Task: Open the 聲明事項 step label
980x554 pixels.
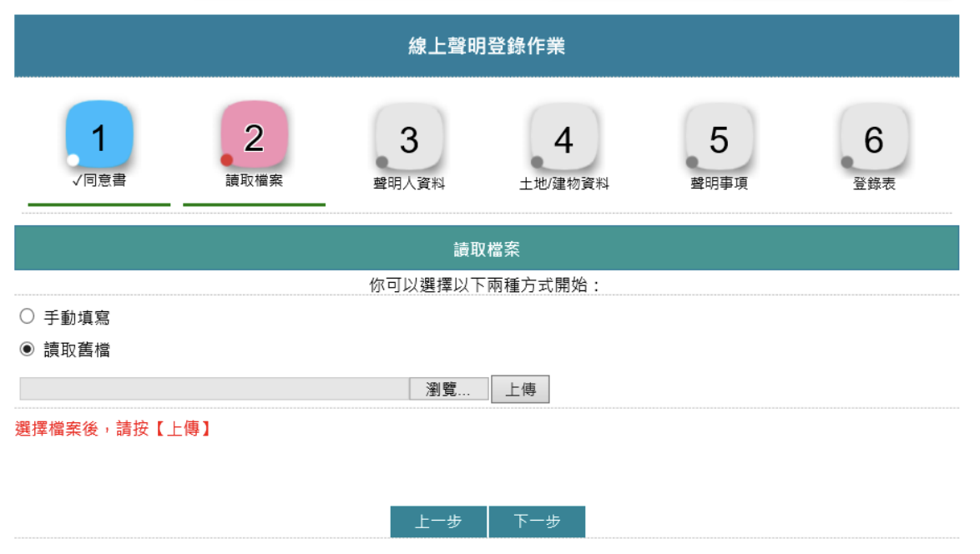Action: click(x=719, y=184)
